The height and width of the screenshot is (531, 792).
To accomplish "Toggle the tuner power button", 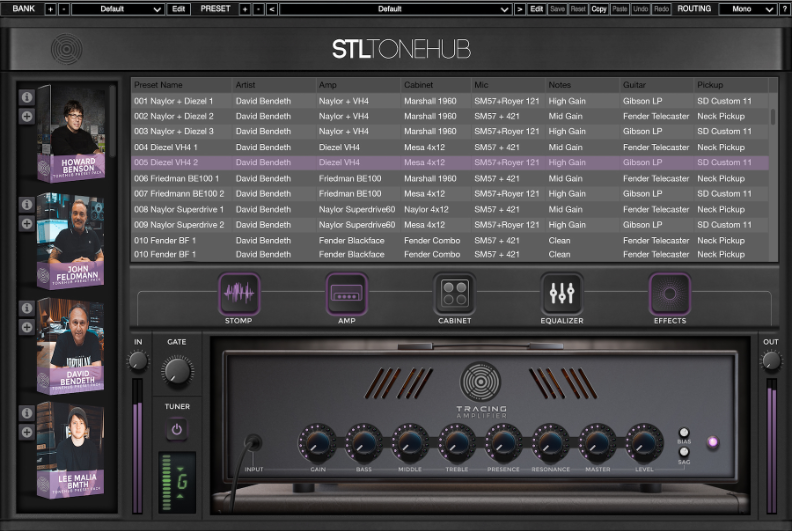I will click(x=176, y=429).
